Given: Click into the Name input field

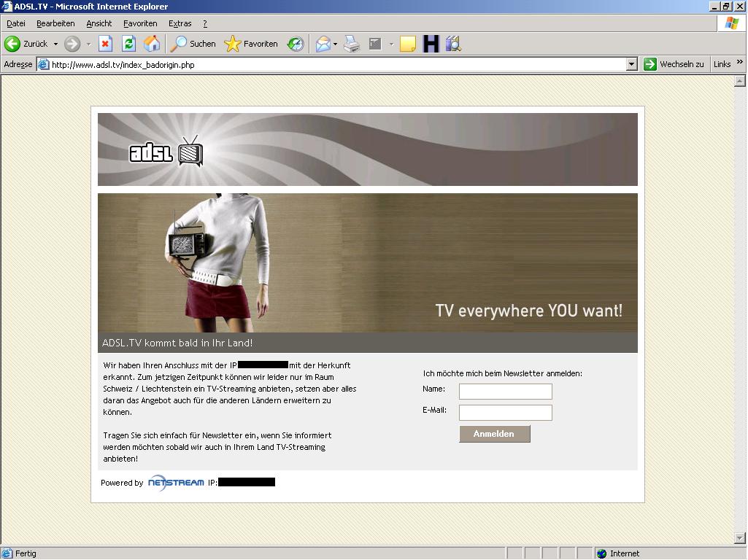Looking at the screenshot, I should pos(505,392).
